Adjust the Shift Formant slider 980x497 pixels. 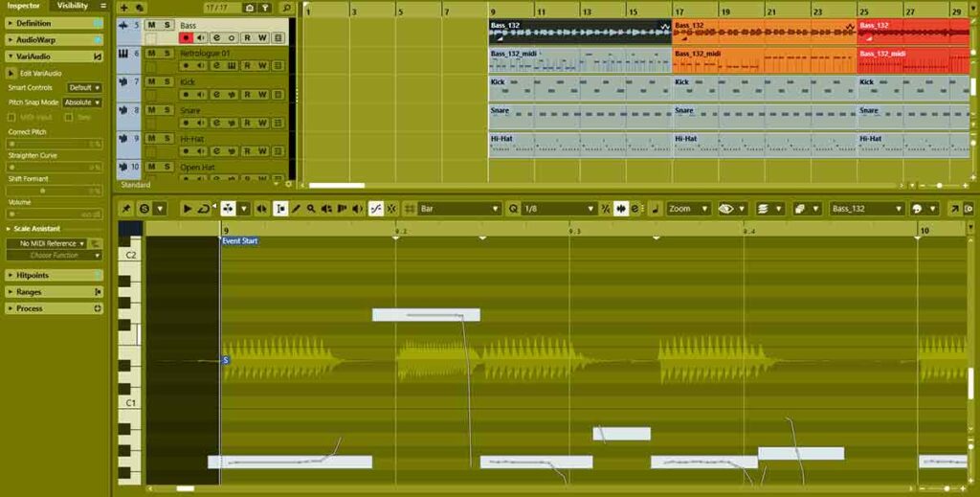[x=55, y=191]
